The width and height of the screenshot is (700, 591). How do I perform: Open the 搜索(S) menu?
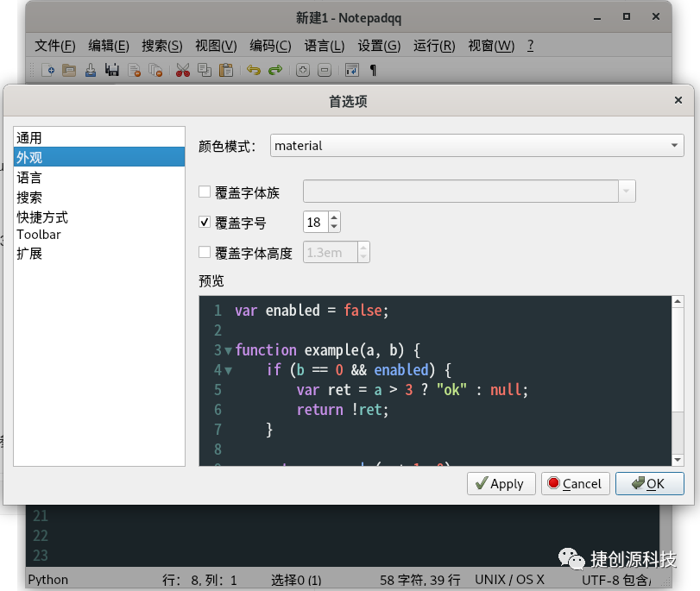tap(162, 46)
